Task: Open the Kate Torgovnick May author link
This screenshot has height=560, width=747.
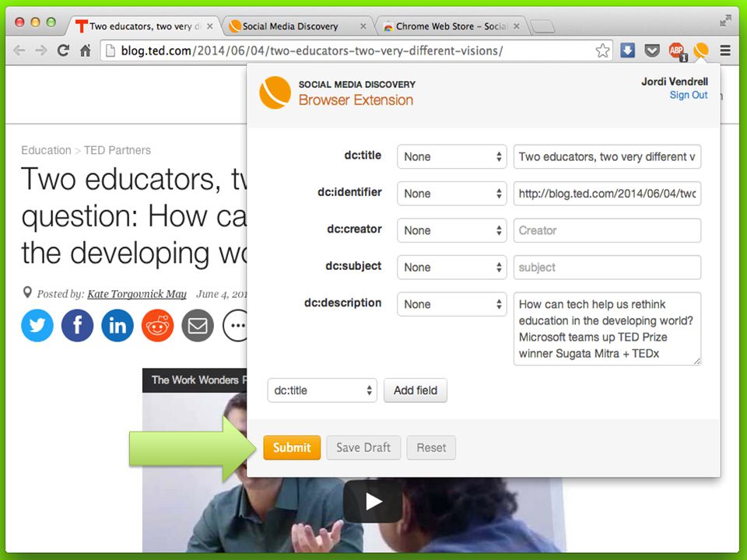Action: click(137, 294)
